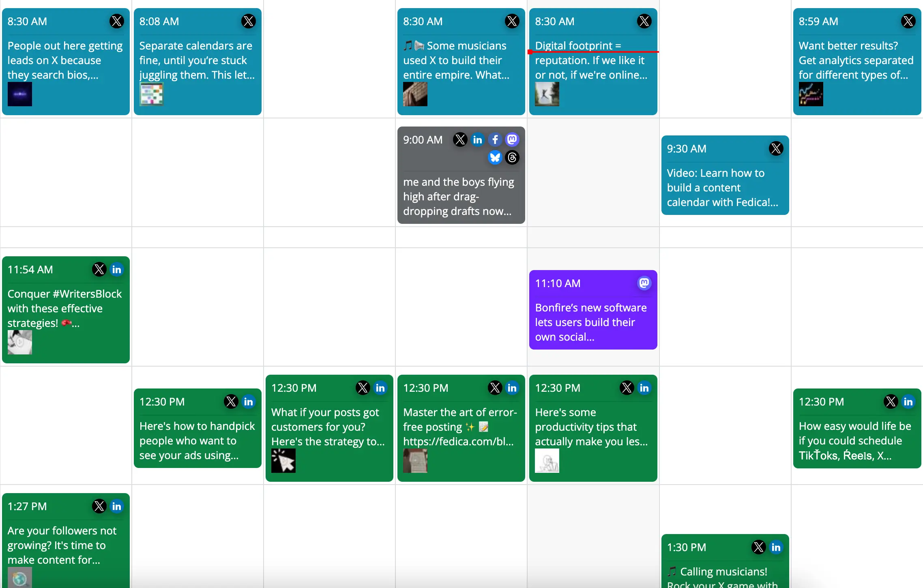Viewport: 923px width, 588px height.
Task: Open the guitar thumbnail on the musicians 8:30 AM post
Action: pyautogui.click(x=415, y=94)
